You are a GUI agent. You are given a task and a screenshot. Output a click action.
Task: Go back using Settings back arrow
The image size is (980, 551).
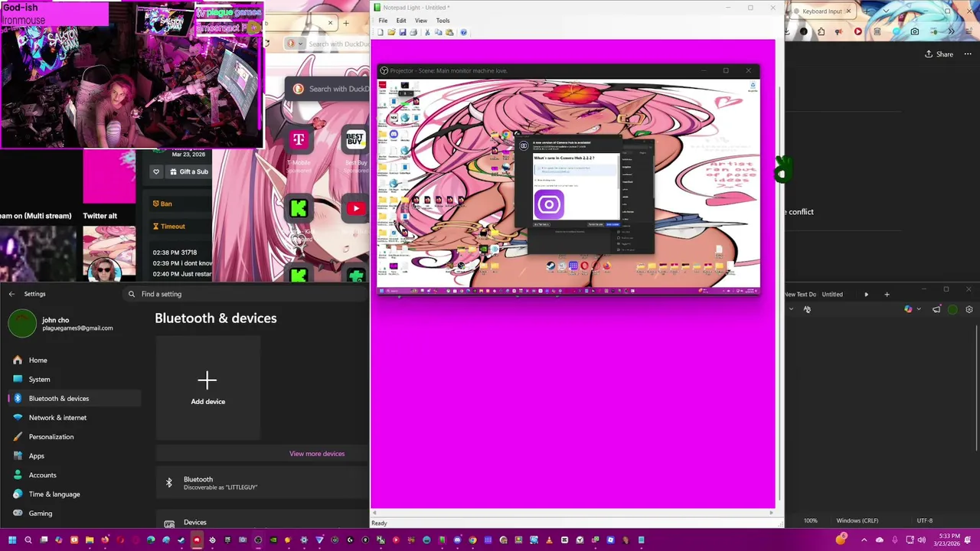click(11, 294)
